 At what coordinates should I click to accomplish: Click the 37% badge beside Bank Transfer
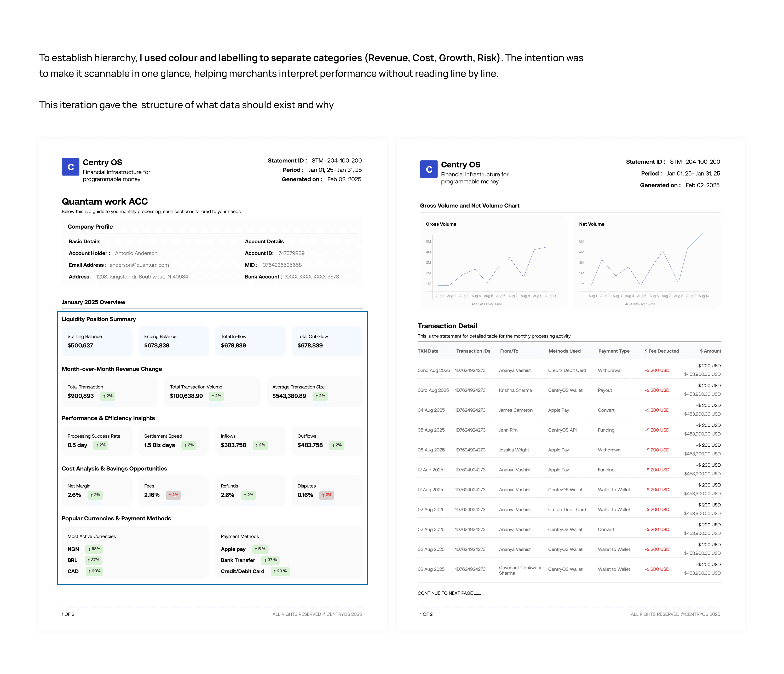270,560
